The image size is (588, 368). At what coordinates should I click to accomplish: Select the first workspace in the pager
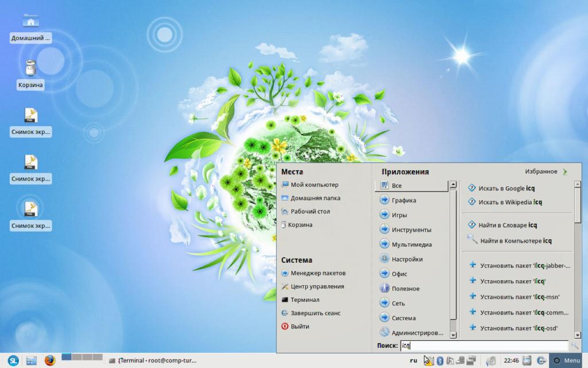click(67, 356)
